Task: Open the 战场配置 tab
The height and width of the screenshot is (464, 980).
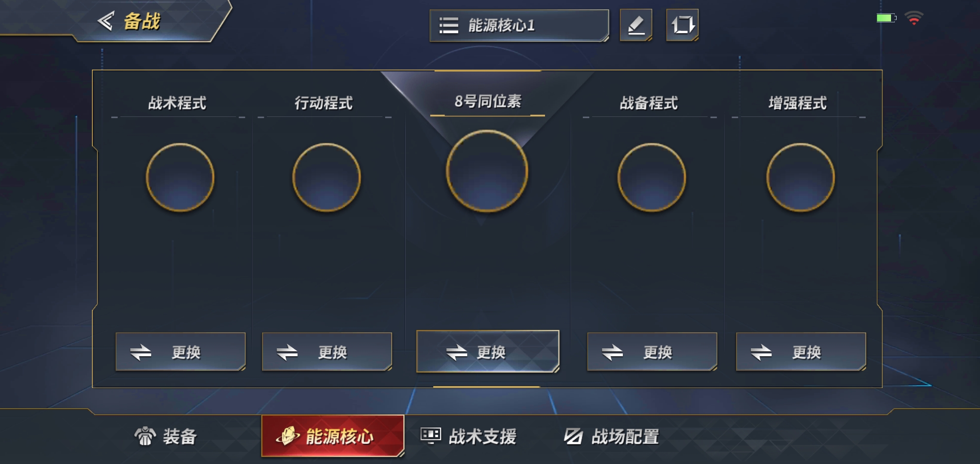Action: tap(611, 437)
